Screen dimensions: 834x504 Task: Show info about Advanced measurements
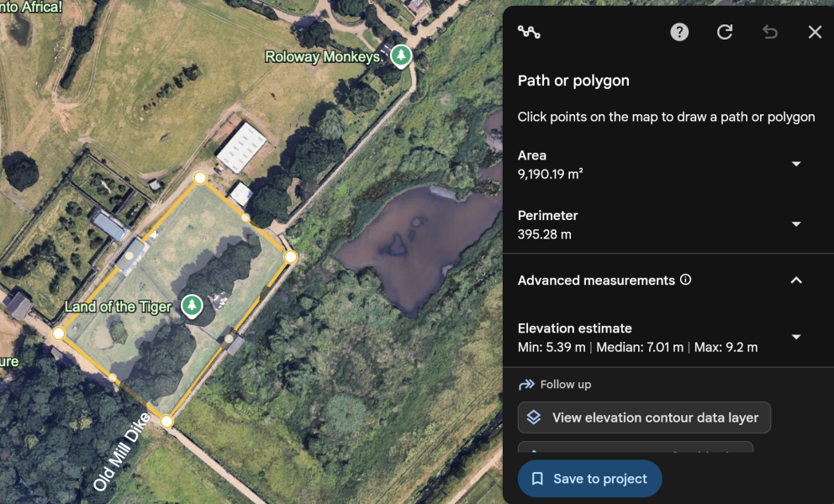[685, 280]
